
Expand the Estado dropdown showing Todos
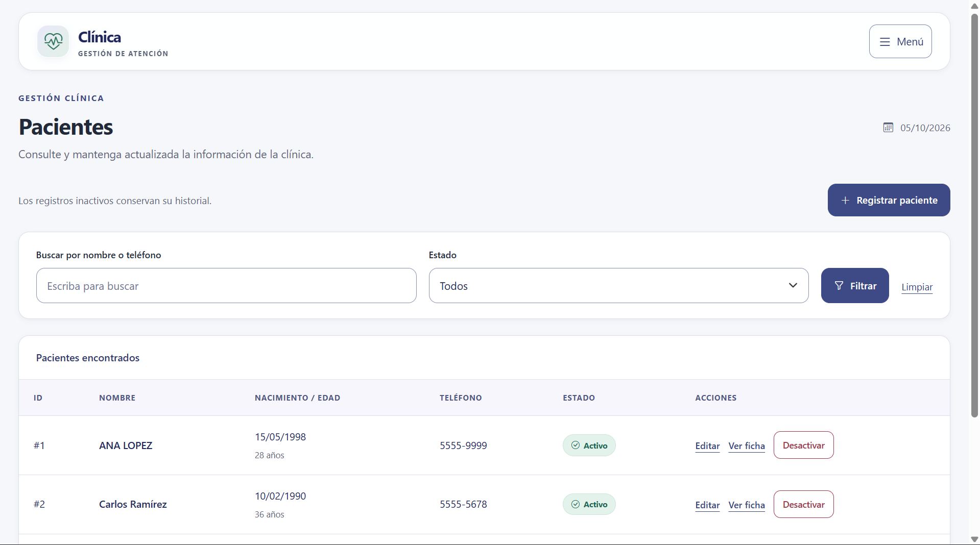[618, 286]
